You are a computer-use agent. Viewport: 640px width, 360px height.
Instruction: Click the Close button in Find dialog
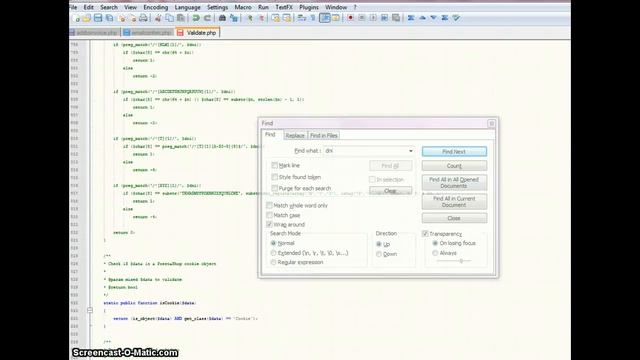[x=454, y=218]
